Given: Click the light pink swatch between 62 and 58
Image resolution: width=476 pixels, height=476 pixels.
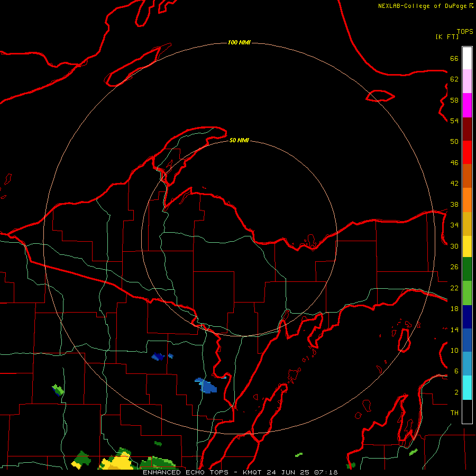Looking at the screenshot, I should [467, 81].
